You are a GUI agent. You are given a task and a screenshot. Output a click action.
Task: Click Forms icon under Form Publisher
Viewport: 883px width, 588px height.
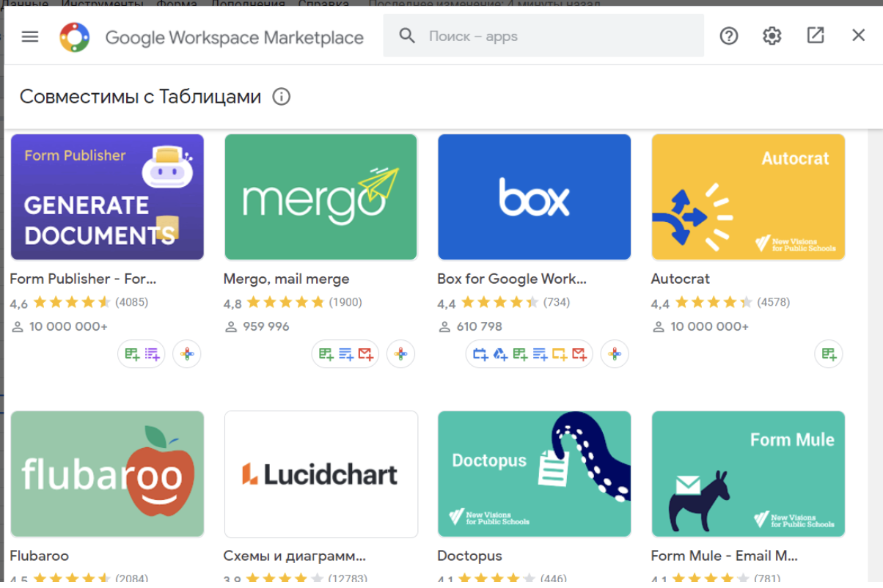[152, 354]
